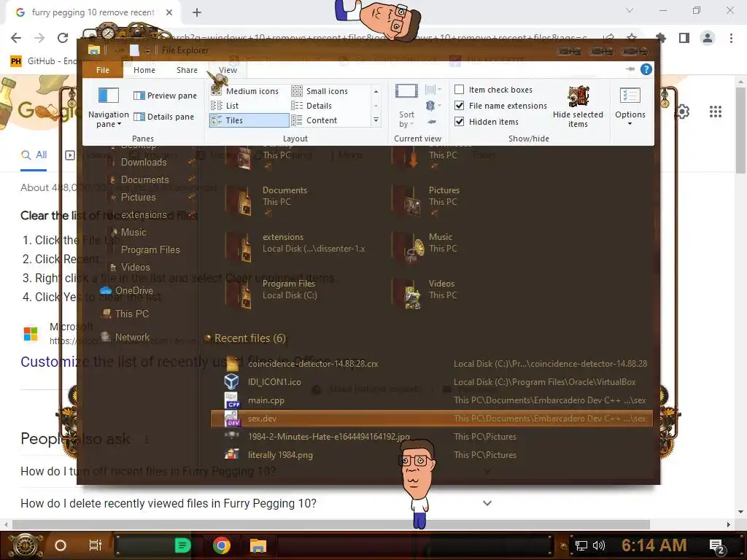This screenshot has width=747, height=560.
Task: Click Hide selected items button
Action: 578,106
